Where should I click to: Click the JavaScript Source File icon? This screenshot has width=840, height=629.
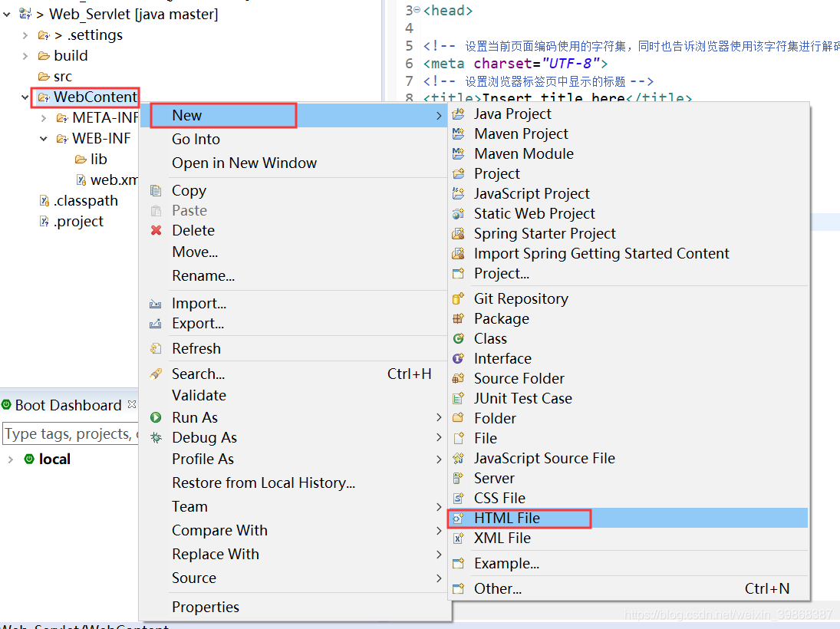459,459
